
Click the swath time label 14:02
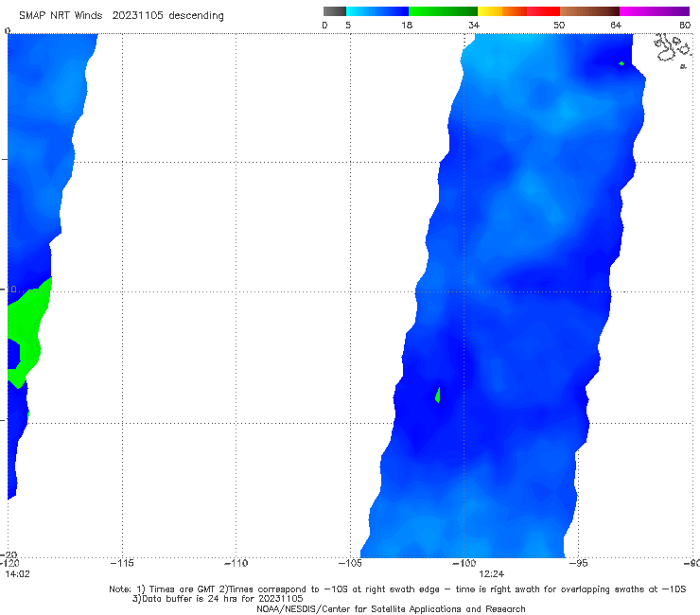point(17,574)
